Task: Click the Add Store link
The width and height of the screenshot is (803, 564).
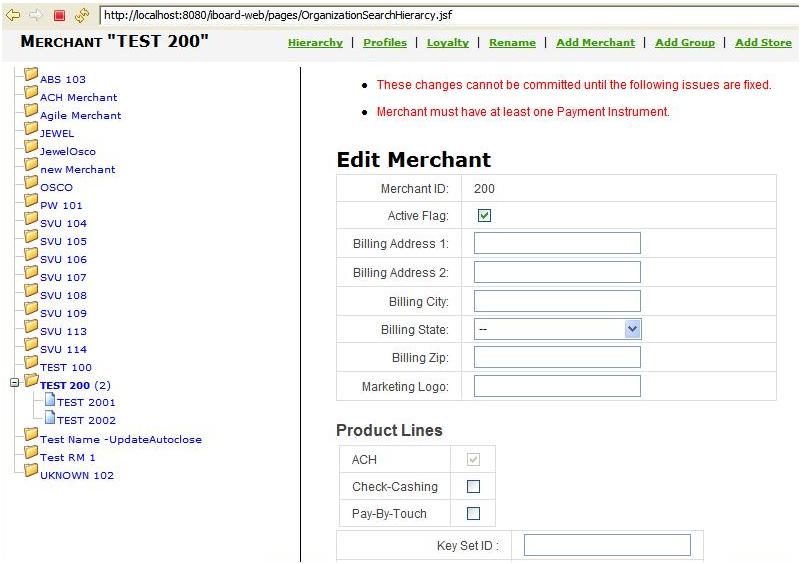Action: click(x=763, y=43)
